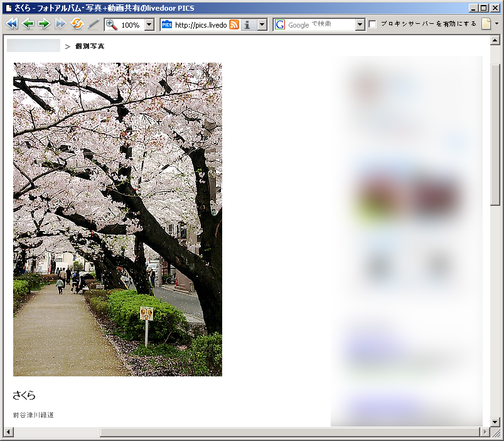The width and height of the screenshot is (504, 441).
Task: Open the zoom level 100% dropdown
Action: click(x=149, y=24)
